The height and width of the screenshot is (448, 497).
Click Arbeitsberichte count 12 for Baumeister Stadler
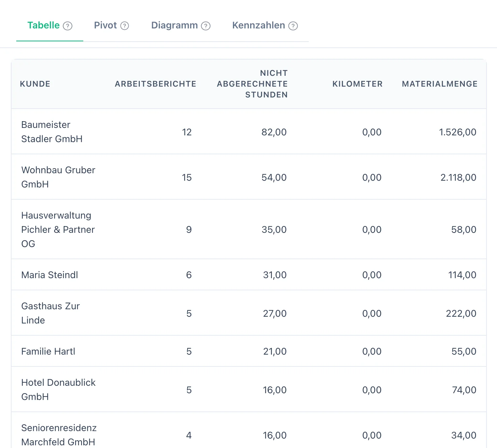pos(187,132)
